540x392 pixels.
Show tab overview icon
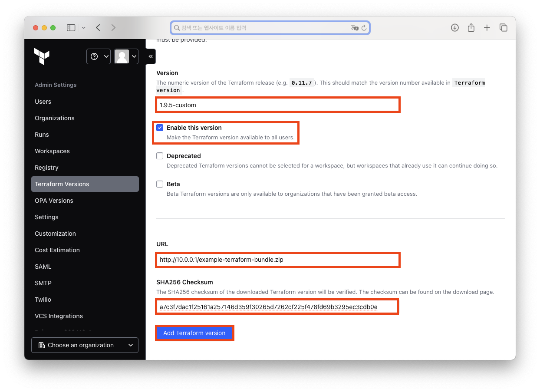pyautogui.click(x=504, y=28)
